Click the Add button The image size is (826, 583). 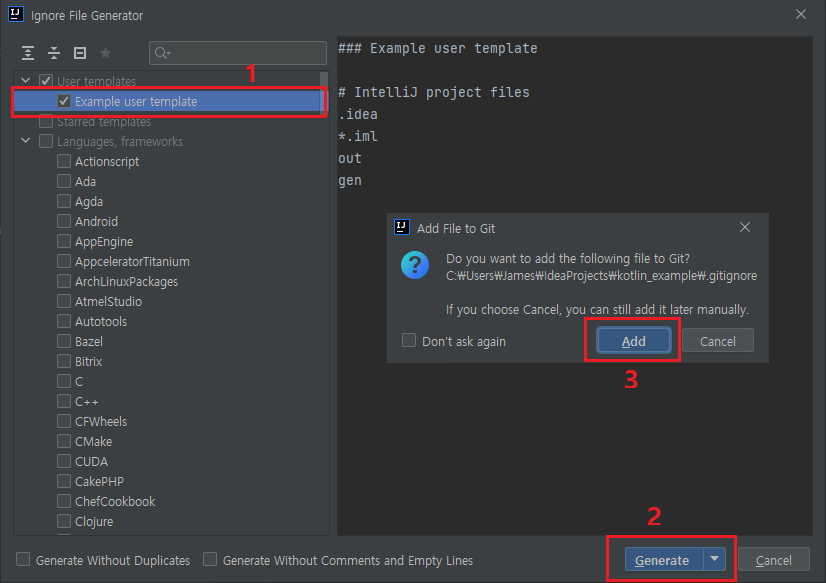click(x=634, y=341)
